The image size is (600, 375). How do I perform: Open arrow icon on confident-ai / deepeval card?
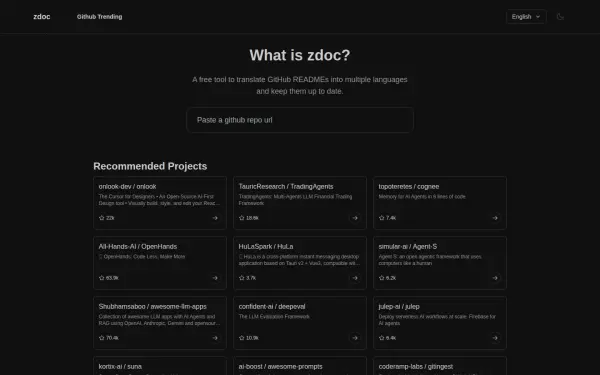coord(355,338)
